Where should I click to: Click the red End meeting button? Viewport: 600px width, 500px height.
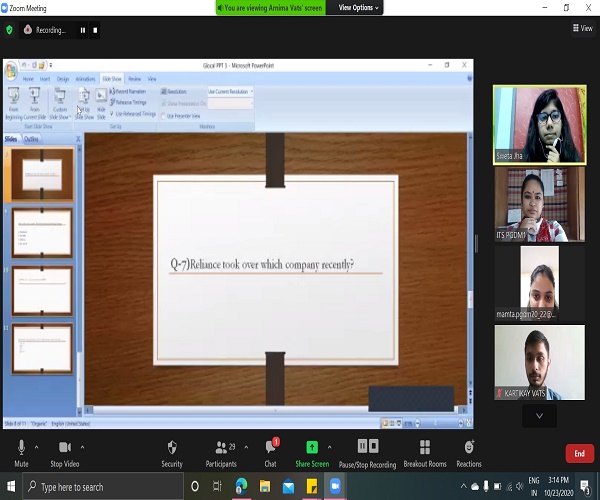(x=580, y=454)
